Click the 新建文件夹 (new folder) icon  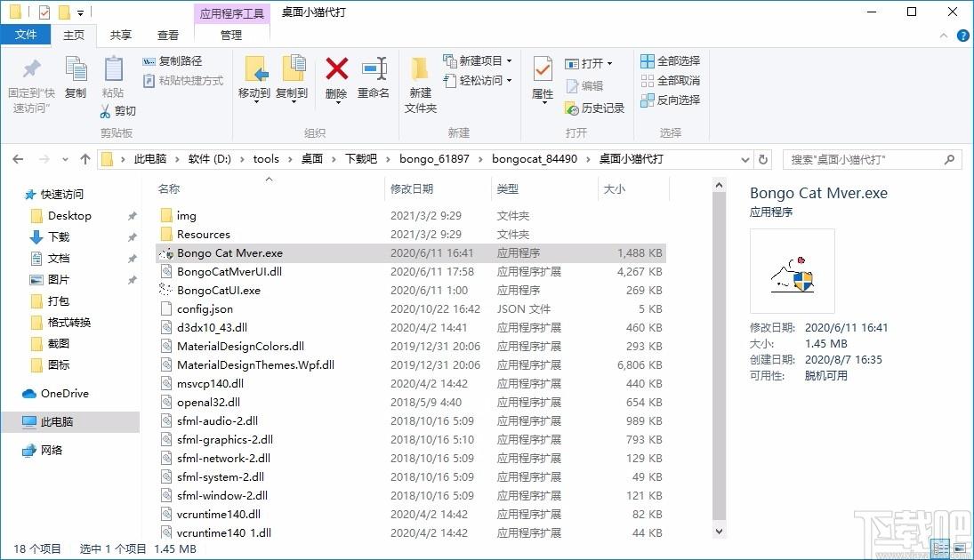[x=421, y=69]
